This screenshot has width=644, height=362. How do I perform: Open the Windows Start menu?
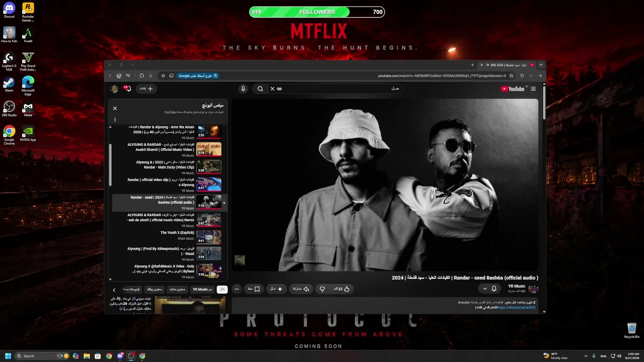[8, 356]
